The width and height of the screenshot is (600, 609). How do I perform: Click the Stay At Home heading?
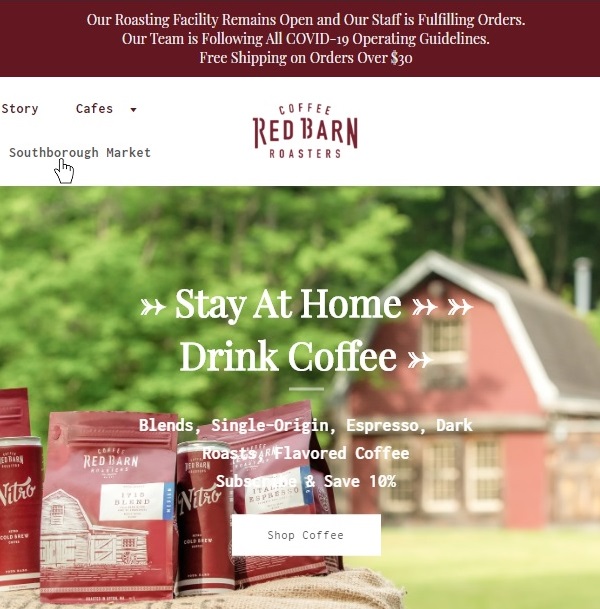(x=288, y=305)
